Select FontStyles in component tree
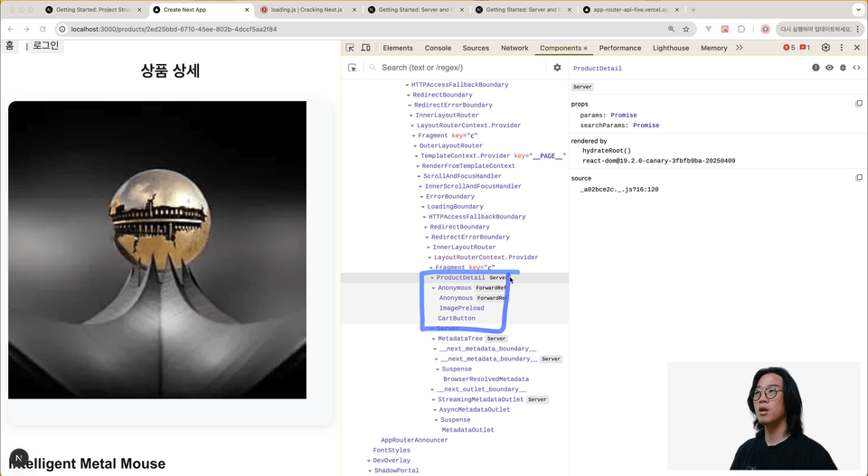This screenshot has width=868, height=476. (x=392, y=450)
